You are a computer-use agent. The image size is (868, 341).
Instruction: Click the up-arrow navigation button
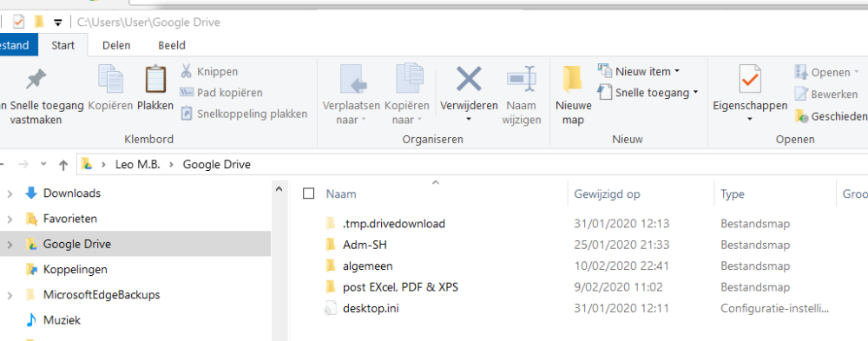(x=63, y=164)
